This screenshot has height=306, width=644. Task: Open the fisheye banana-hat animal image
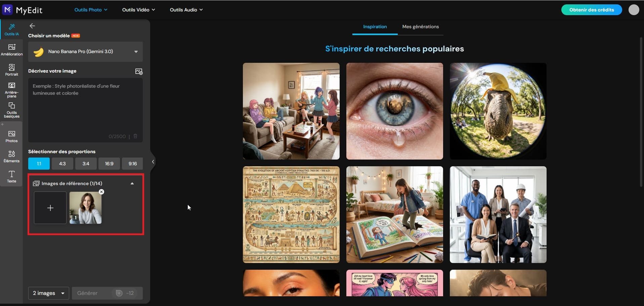pyautogui.click(x=498, y=111)
